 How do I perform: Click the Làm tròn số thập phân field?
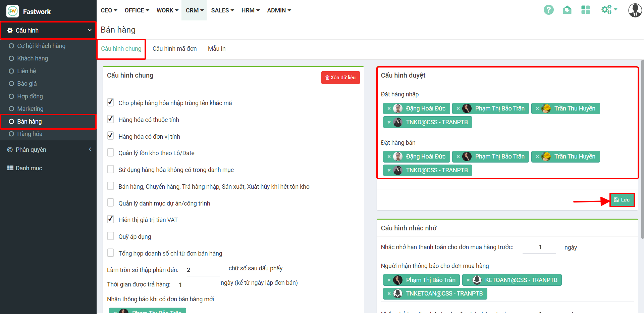203,270
